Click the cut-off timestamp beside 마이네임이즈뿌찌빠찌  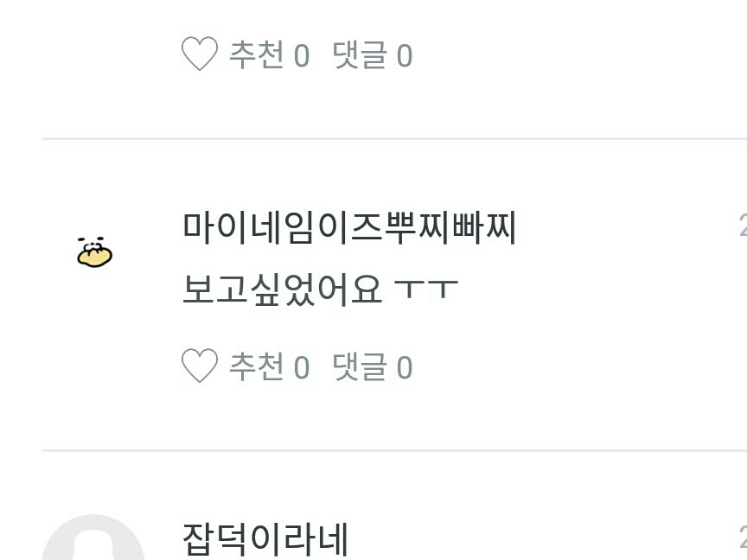[x=743, y=225]
